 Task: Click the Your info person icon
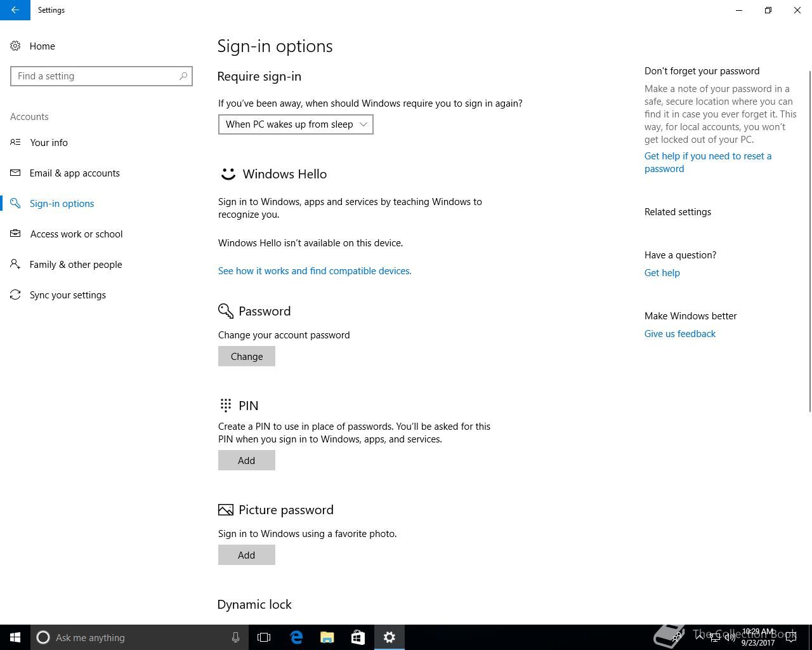(x=15, y=142)
